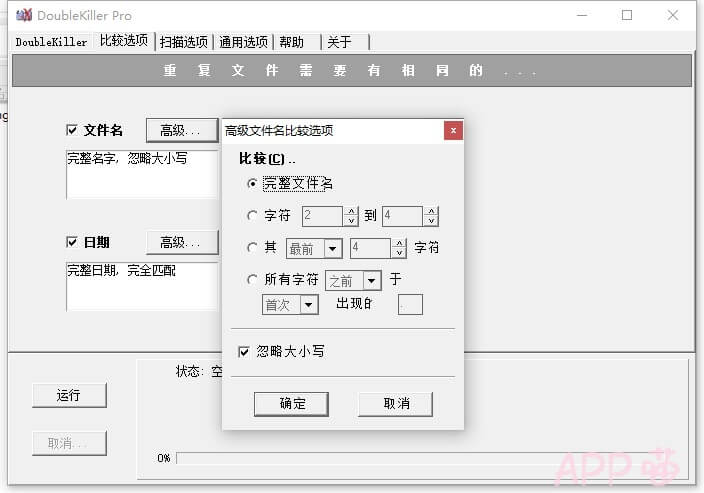Click 取消 in the dialog
This screenshot has height=493, width=704.
pyautogui.click(x=396, y=404)
